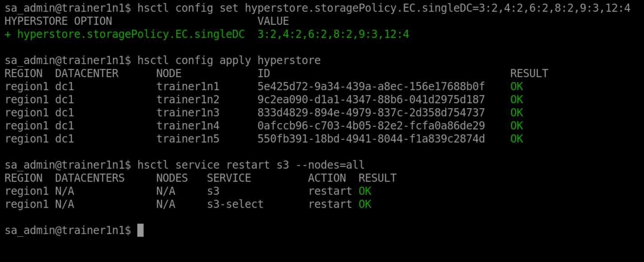Select the 0afccb96 ID for trainer1n4
The width and height of the screenshot is (644, 262).
tap(371, 126)
